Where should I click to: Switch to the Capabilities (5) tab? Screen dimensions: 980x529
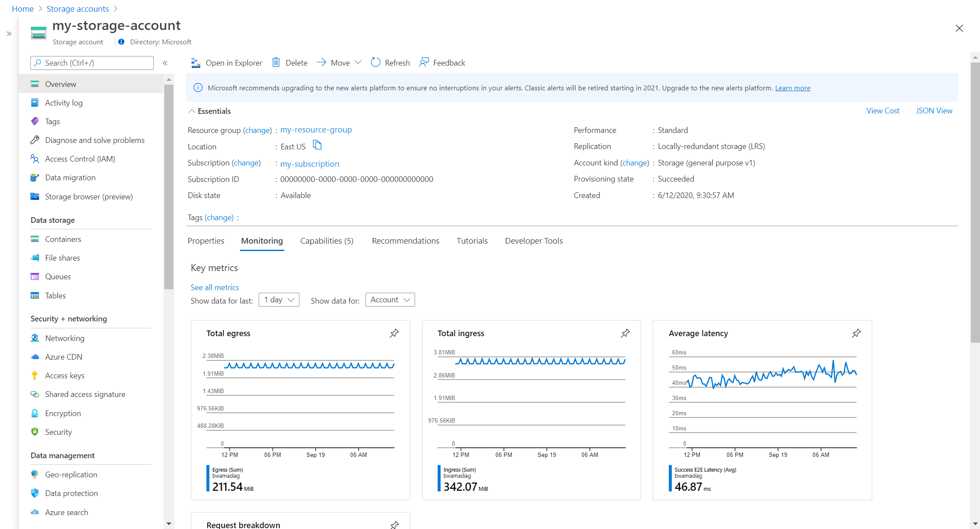pos(326,241)
